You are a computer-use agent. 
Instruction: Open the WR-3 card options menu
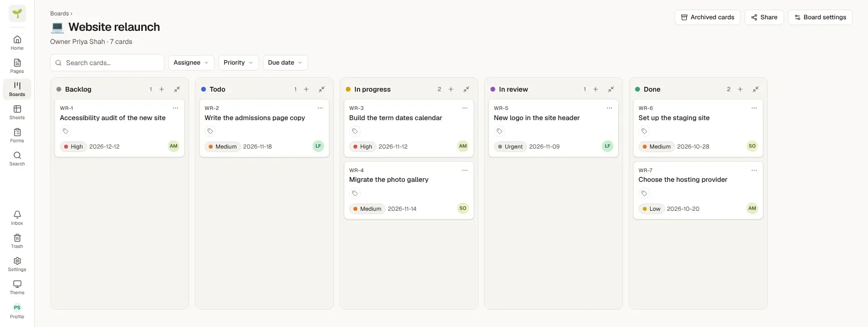click(x=465, y=108)
